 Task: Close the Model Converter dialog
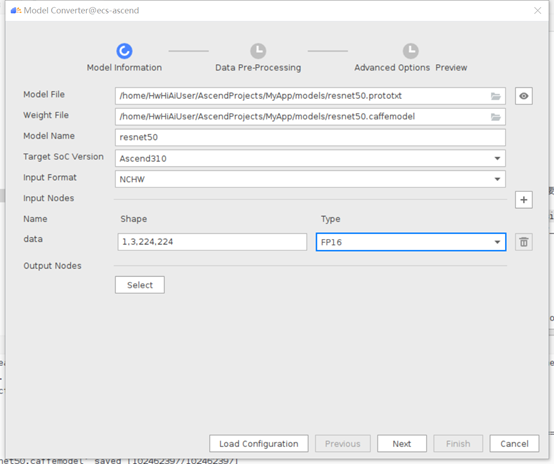[x=537, y=11]
